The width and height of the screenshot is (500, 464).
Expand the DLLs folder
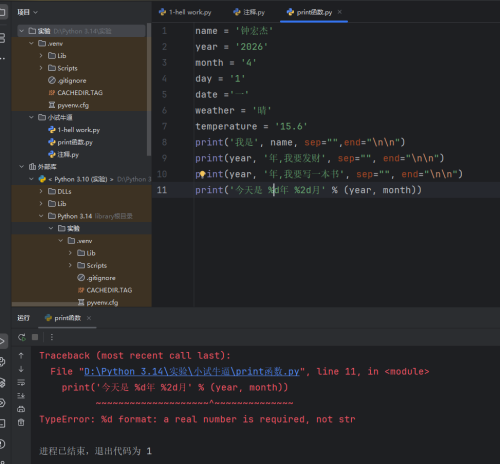pos(41,191)
